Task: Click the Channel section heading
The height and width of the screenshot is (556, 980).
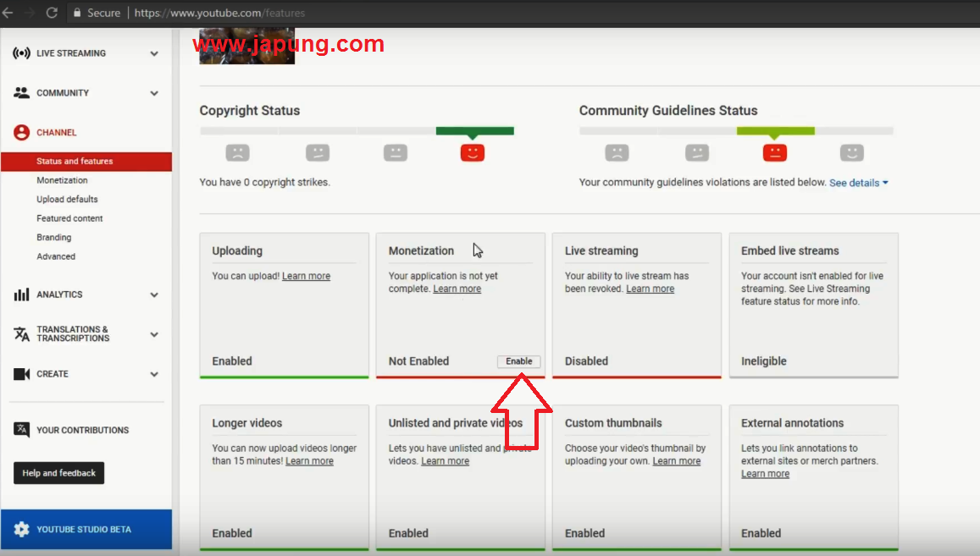Action: [56, 132]
